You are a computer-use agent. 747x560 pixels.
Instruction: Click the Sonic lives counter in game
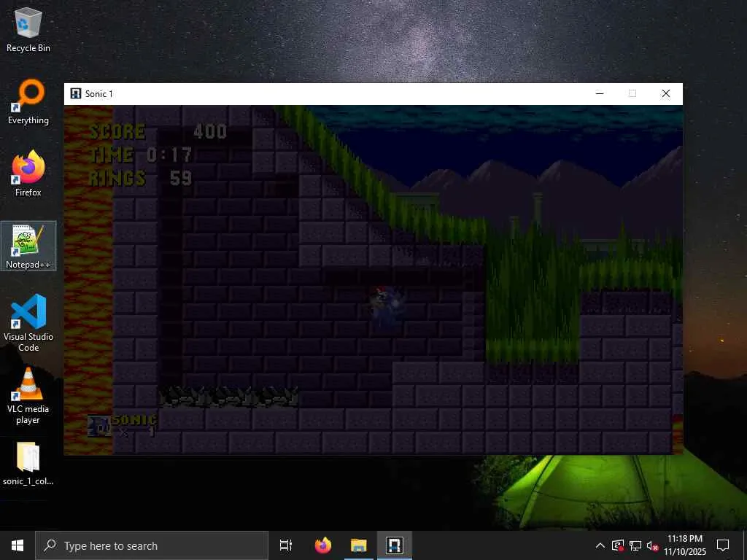coord(123,425)
